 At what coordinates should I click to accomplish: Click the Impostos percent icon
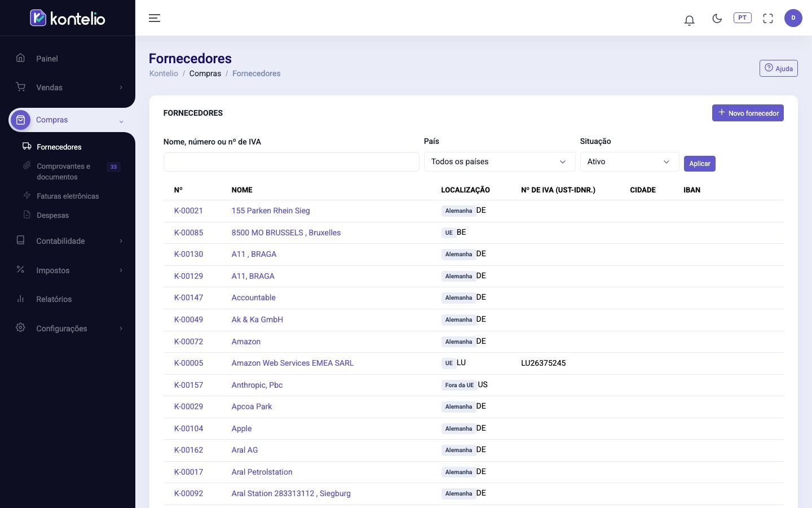click(x=20, y=270)
